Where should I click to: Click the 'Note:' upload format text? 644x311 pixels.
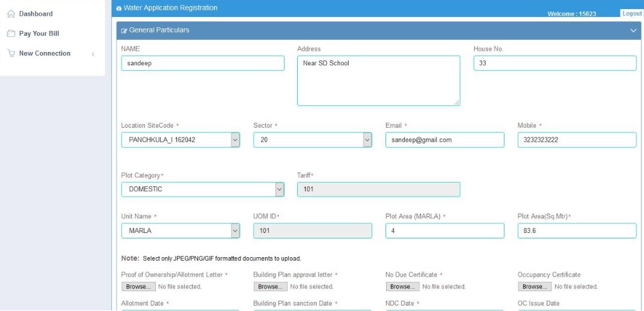click(211, 259)
